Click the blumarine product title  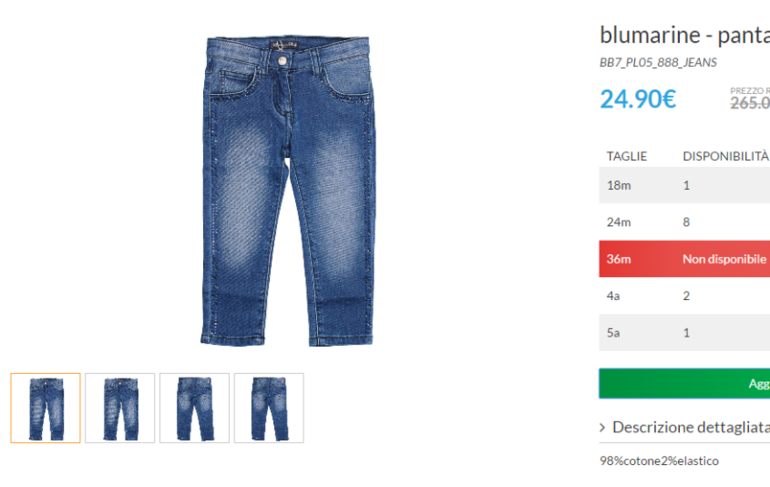click(x=685, y=35)
